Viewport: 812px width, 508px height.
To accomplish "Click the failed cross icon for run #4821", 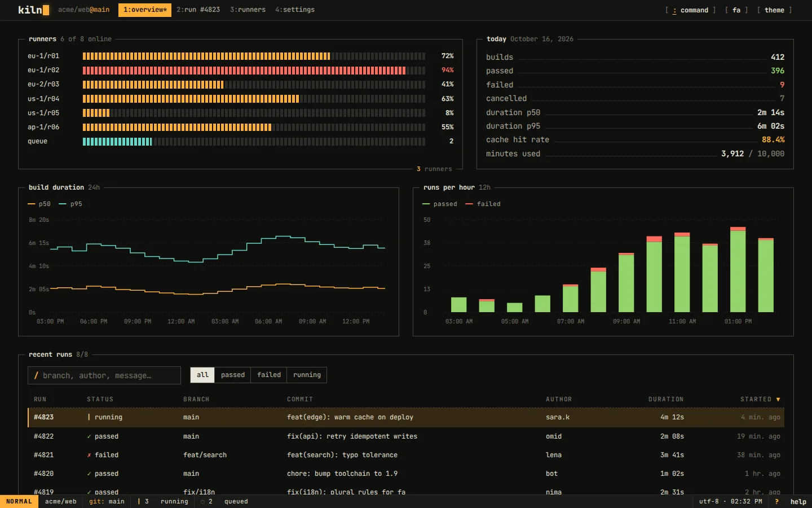I will pos(89,455).
